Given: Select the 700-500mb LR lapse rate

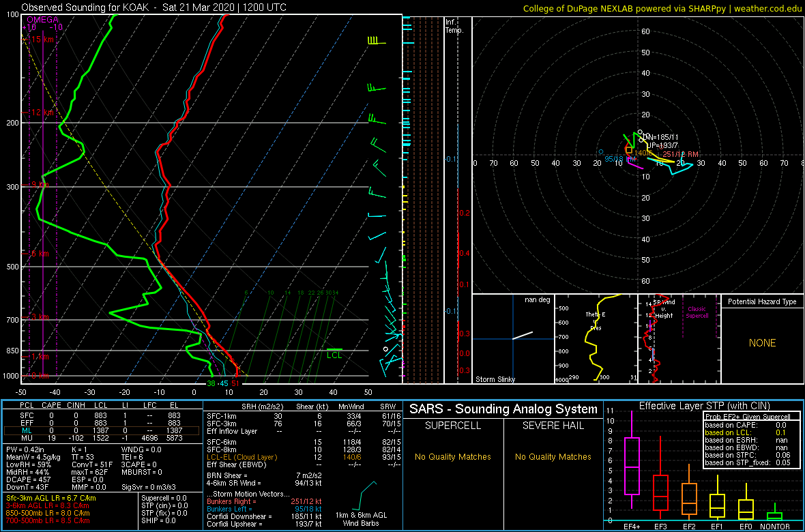Looking at the screenshot, I should pos(47,520).
